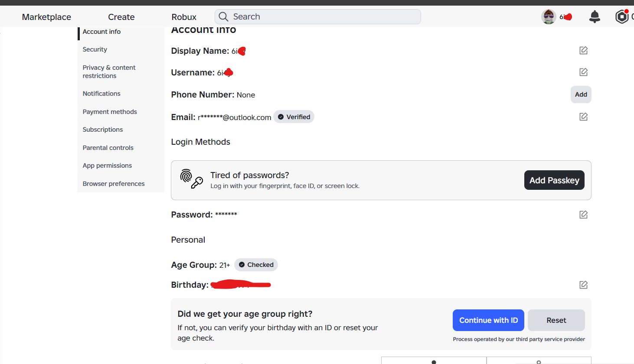Focus the Search input field

click(x=317, y=16)
